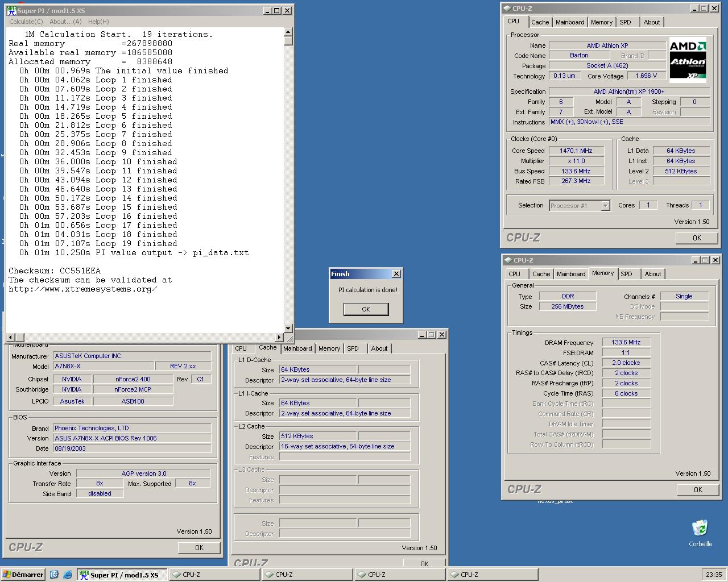Click the show desktop quick launch icon
The image size is (728, 582).
(x=54, y=575)
